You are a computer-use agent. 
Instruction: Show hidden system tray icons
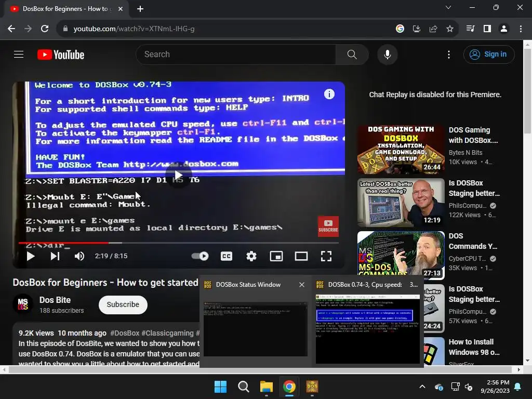click(422, 387)
